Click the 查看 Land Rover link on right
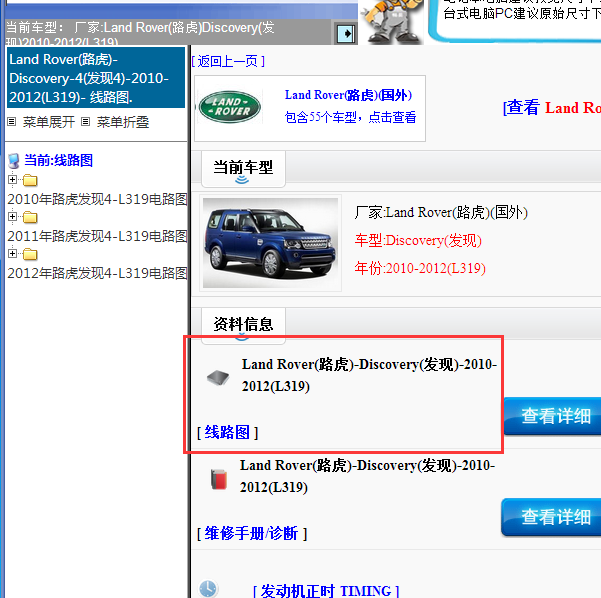601x598 pixels. [x=552, y=108]
